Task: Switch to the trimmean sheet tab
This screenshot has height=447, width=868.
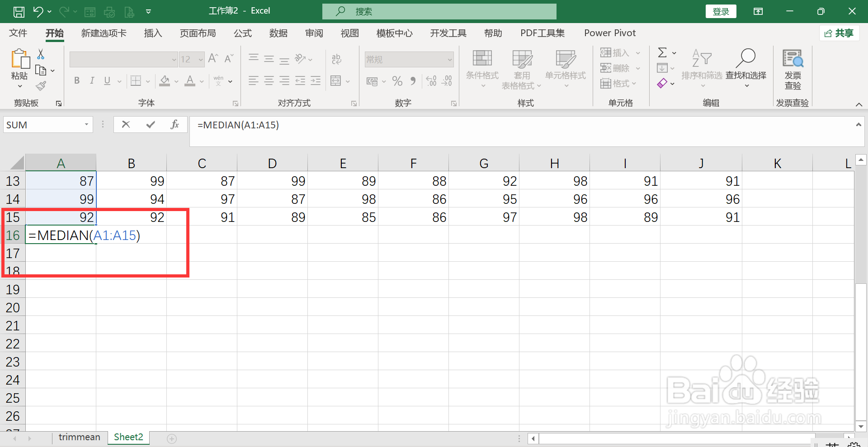Action: pyautogui.click(x=80, y=437)
